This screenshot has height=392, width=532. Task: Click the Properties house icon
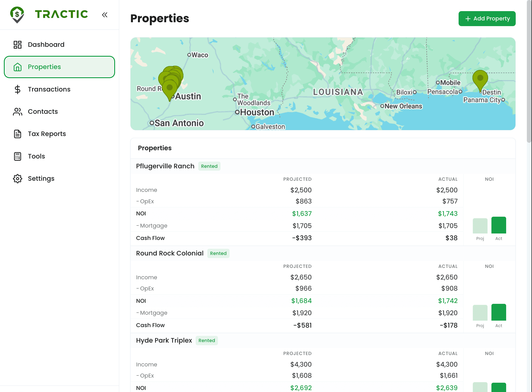coord(17,67)
